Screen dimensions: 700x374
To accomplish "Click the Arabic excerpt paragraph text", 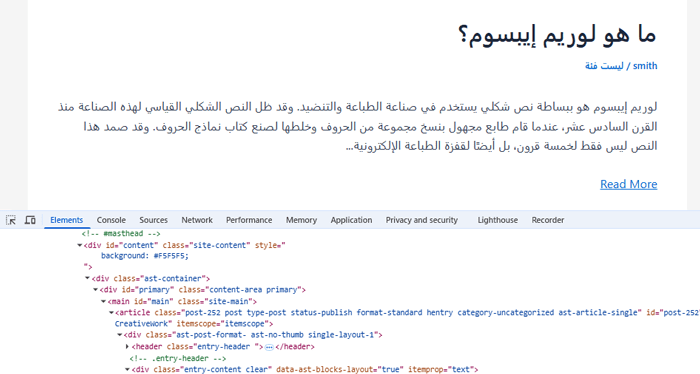I will coord(358,126).
